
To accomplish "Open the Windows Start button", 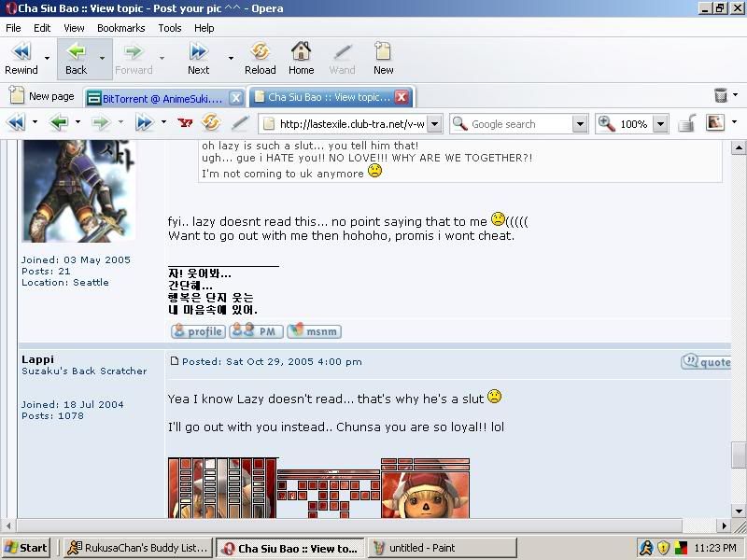I will click(x=26, y=548).
